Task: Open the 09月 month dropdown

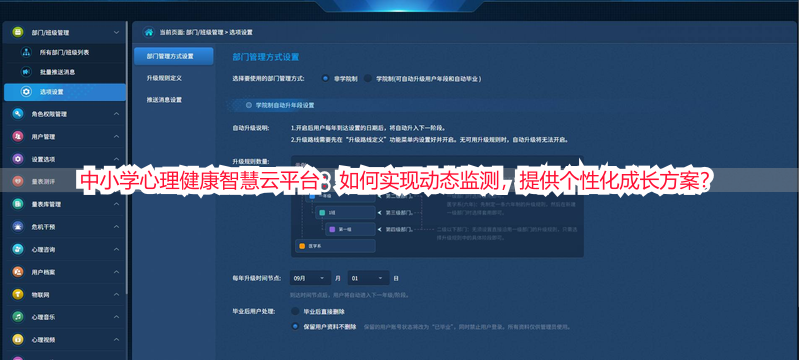Action: pos(310,278)
